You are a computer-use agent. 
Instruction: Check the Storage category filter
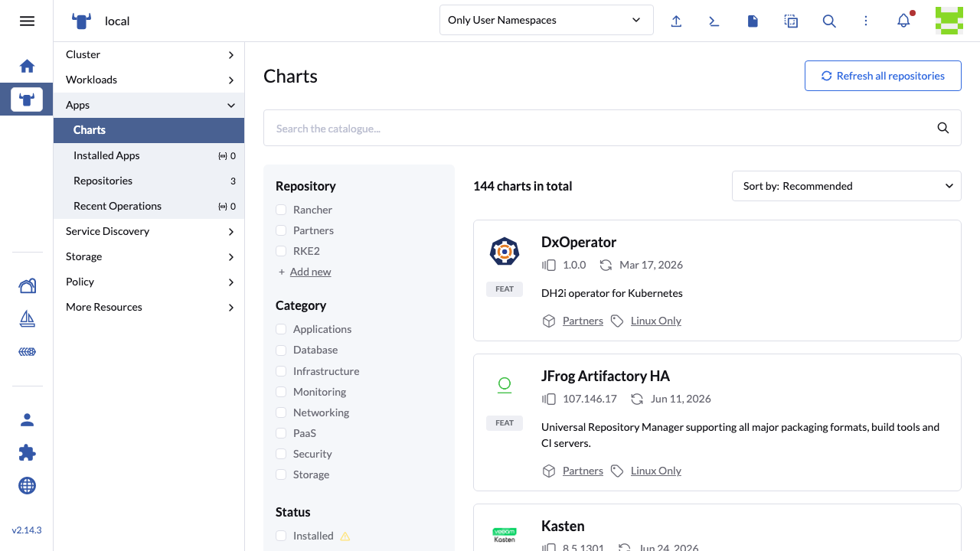pos(281,474)
